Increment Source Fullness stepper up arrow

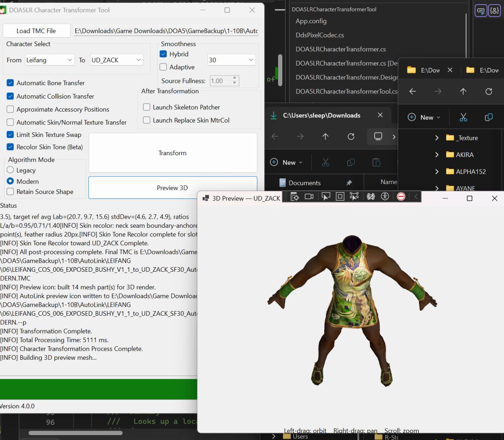234,78
